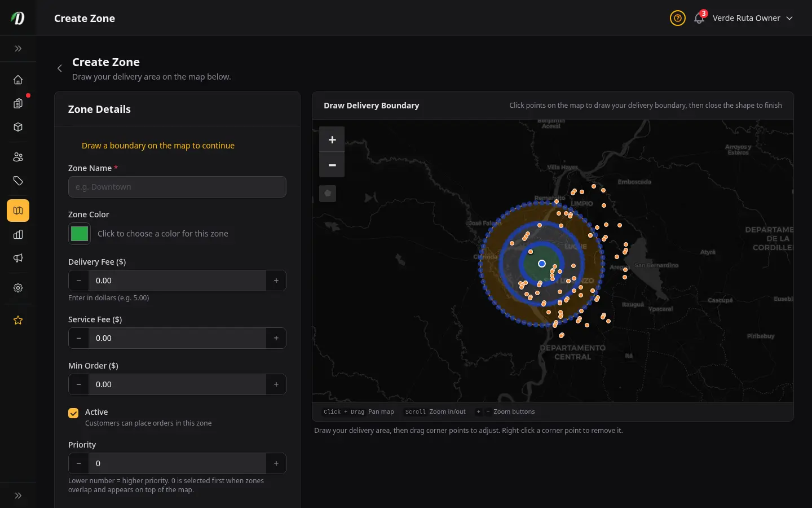Click the 'Piribebuy' map label
Screen dimensions: 812x508
tap(761, 336)
